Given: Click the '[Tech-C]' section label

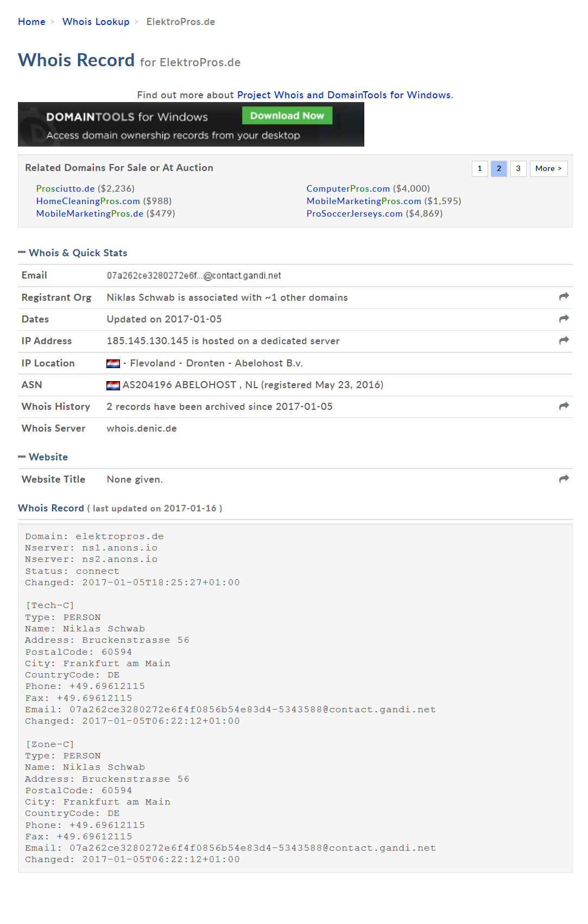Looking at the screenshot, I should coord(50,605).
